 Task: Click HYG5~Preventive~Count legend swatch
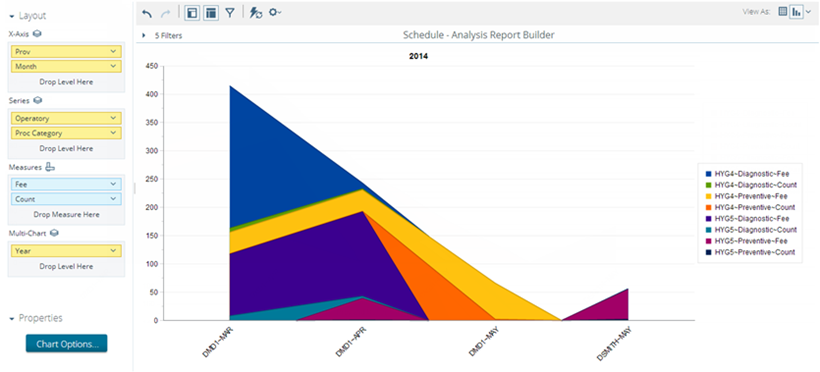click(708, 252)
